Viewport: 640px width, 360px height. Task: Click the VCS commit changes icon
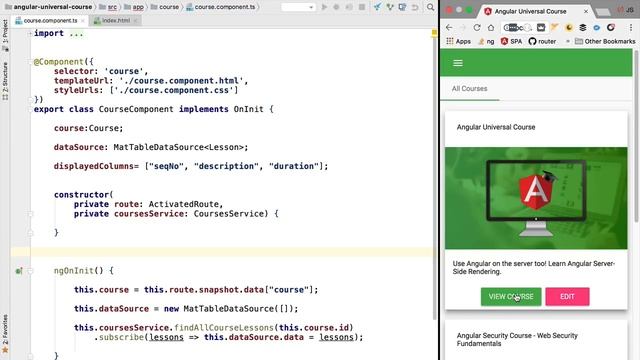pyautogui.click(x=390, y=7)
